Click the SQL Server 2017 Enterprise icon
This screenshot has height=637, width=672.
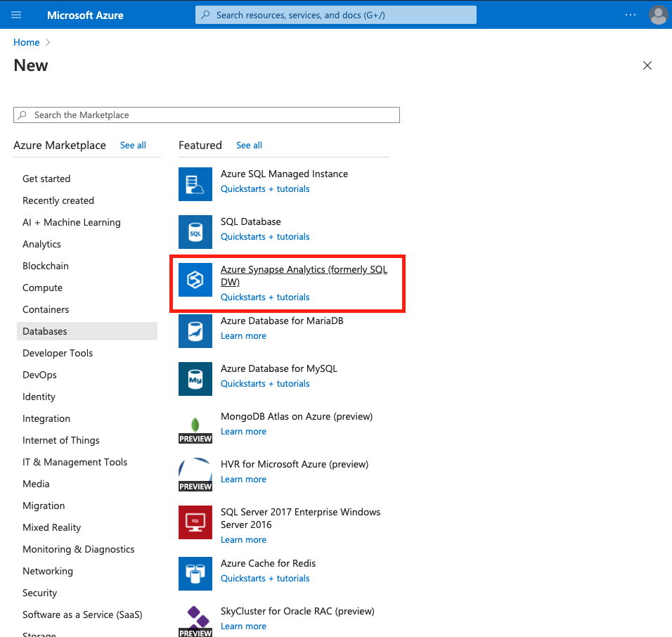pyautogui.click(x=195, y=522)
